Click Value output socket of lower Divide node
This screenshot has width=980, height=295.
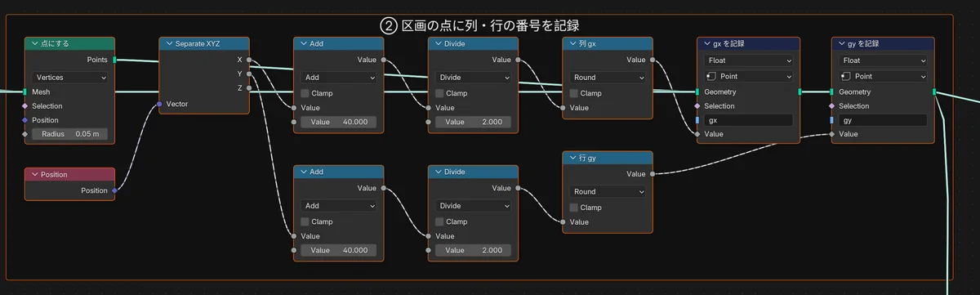[519, 188]
